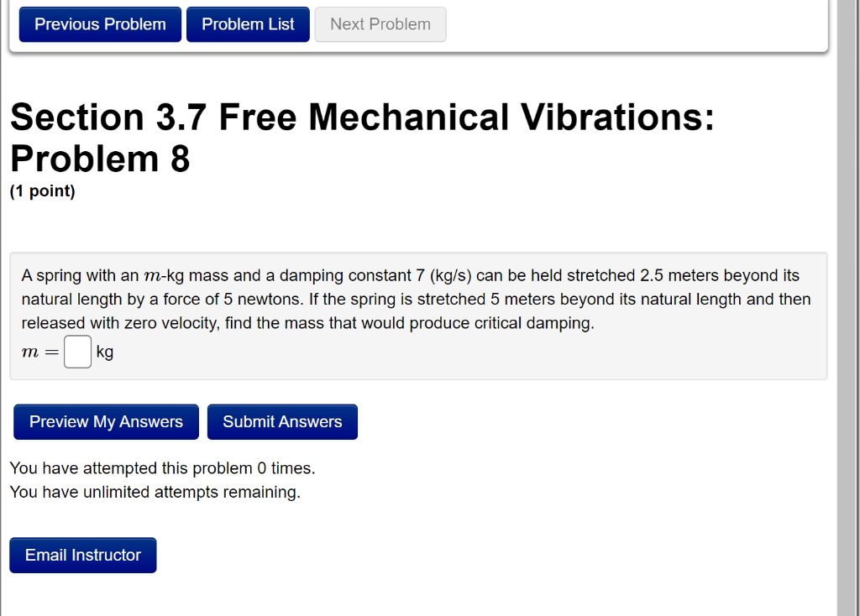Preview your answer before submitting
Viewport: 860px width, 616px height.
[x=106, y=421]
